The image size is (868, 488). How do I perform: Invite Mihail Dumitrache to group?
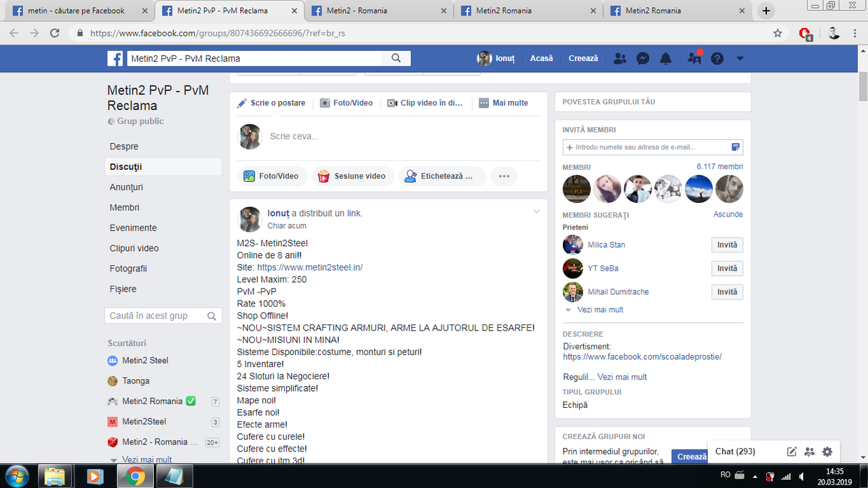click(x=727, y=292)
